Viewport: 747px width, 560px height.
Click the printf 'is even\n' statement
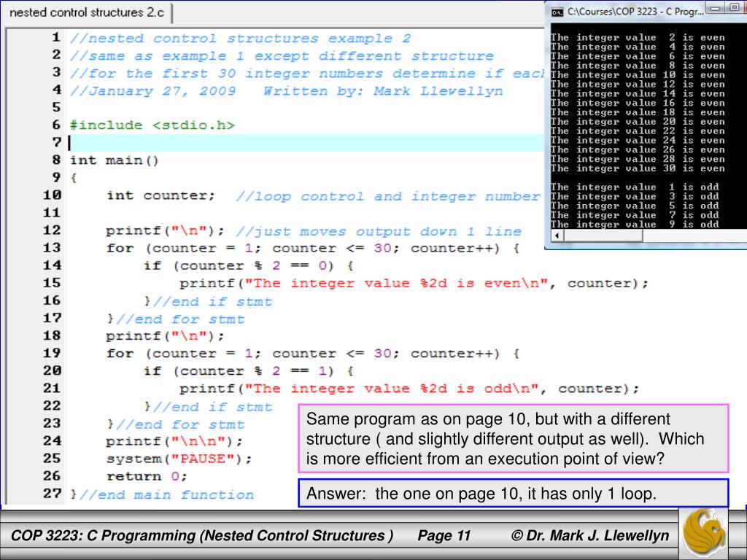pyautogui.click(x=414, y=284)
